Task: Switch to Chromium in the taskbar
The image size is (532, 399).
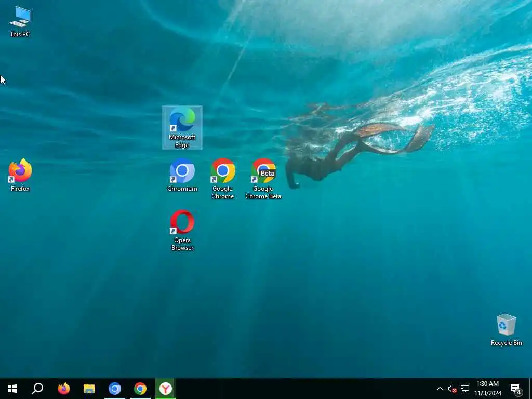Action: point(115,389)
